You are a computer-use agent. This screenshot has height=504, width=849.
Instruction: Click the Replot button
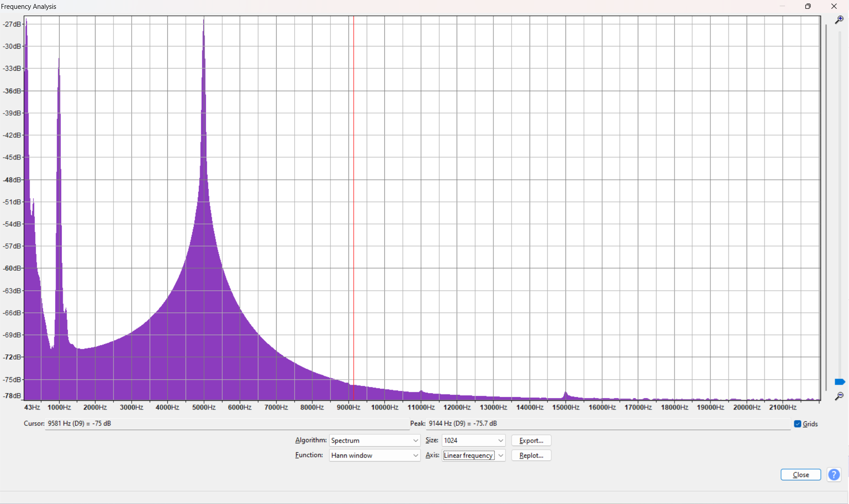(x=531, y=455)
